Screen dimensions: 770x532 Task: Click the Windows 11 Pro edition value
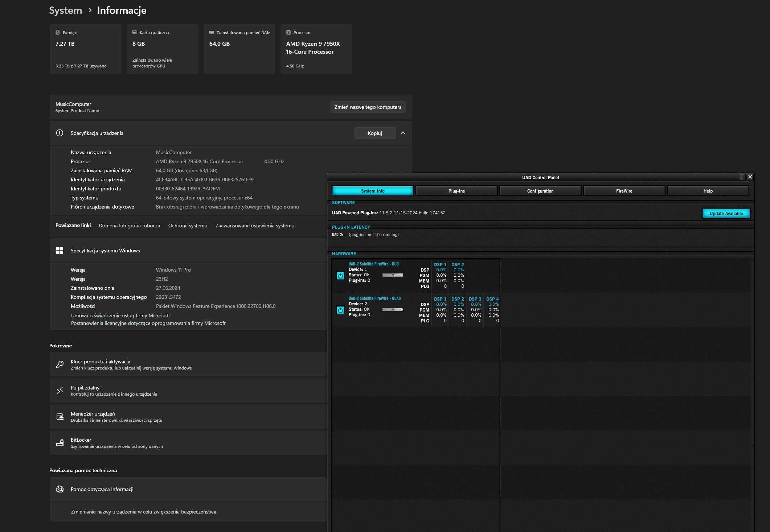(173, 270)
